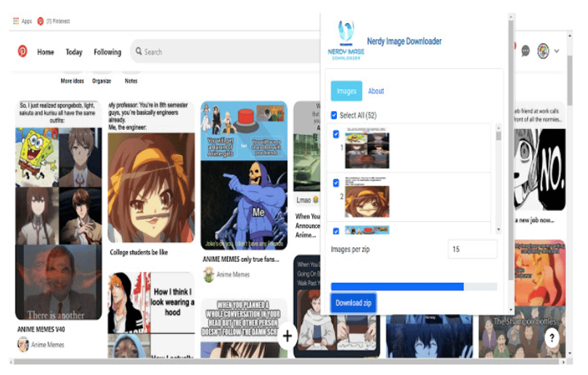Uncheck image 2 checkbox
The height and width of the screenshot is (375, 588).
click(336, 183)
